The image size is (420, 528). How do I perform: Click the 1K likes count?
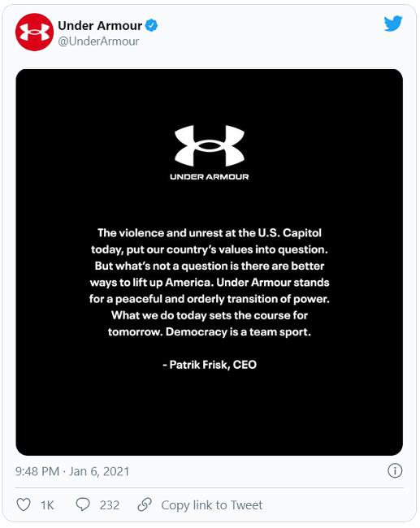coord(47,505)
